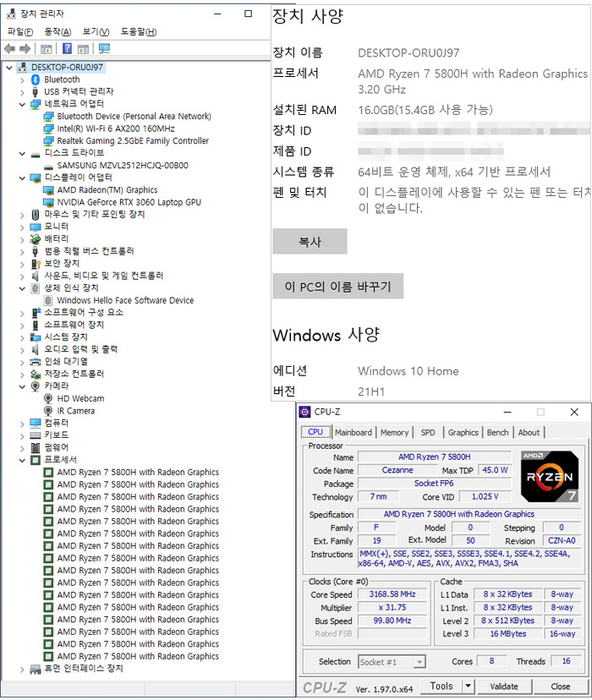Expand the 저장소 컨트롤러 category
The height and width of the screenshot is (700, 592).
click(22, 375)
